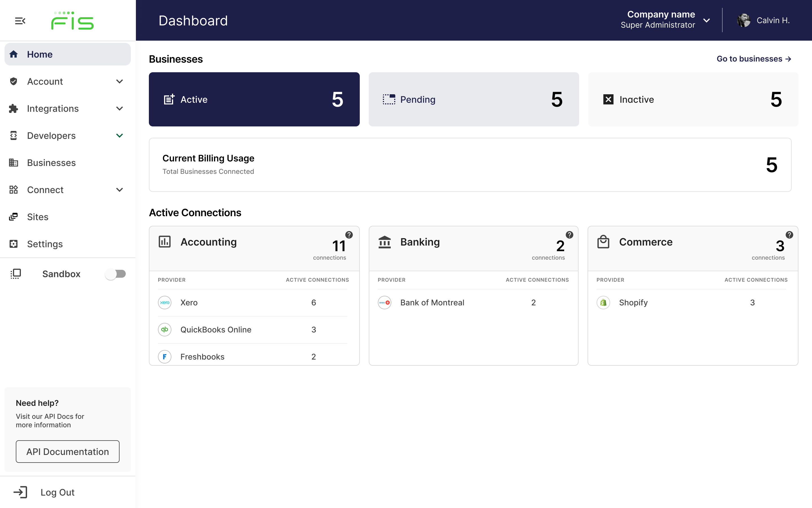Click the Bank of Montreal logo
Viewport: 812px width, 508px height.
pyautogui.click(x=385, y=302)
